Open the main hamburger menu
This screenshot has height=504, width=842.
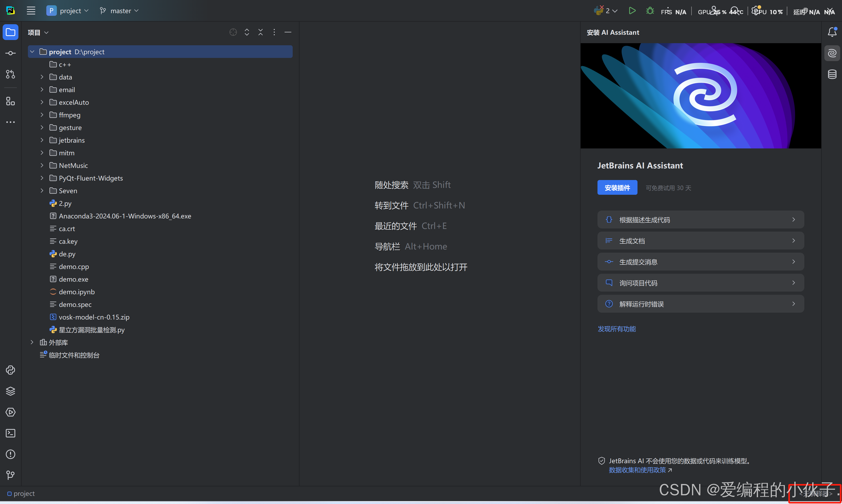pos(31,11)
